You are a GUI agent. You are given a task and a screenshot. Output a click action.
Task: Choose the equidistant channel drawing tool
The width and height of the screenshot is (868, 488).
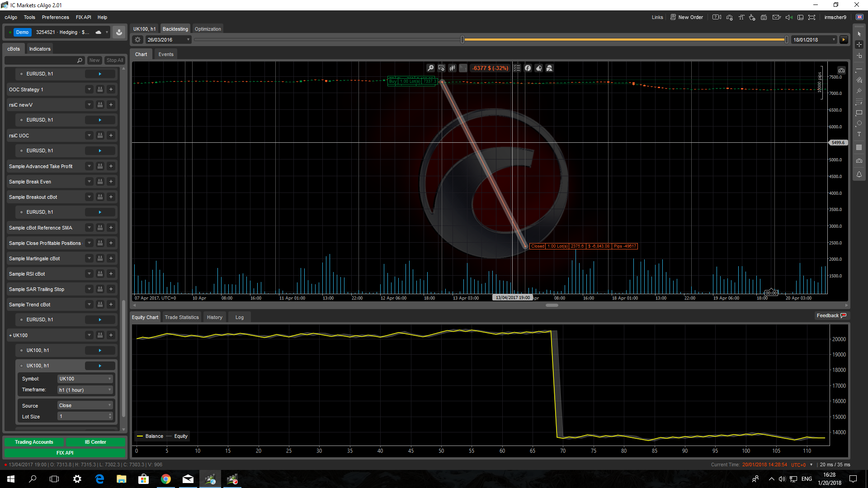[859, 80]
